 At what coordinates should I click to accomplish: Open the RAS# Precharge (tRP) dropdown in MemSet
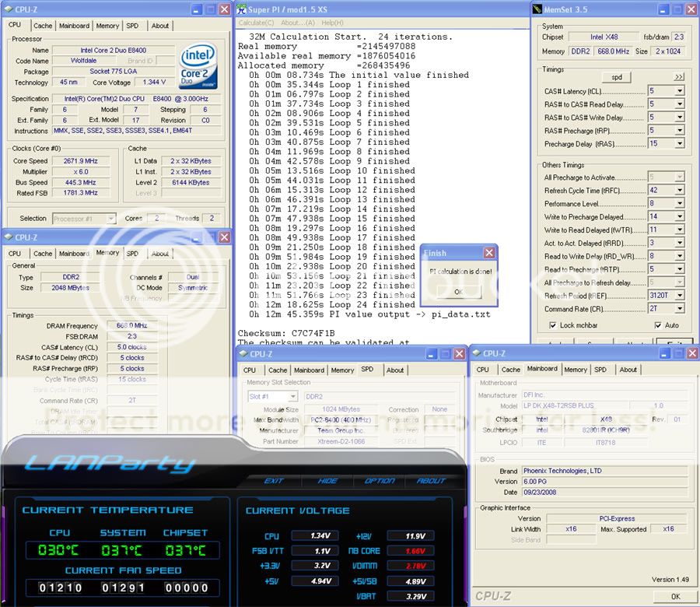click(x=680, y=131)
